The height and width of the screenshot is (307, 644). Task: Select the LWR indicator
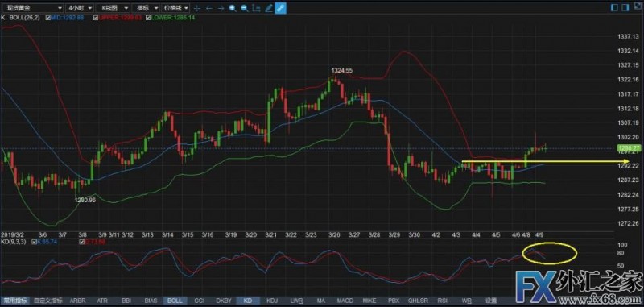click(x=296, y=301)
